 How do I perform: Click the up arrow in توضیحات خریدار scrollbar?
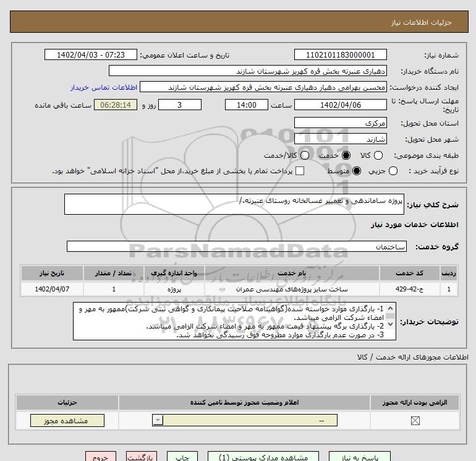[x=391, y=308]
